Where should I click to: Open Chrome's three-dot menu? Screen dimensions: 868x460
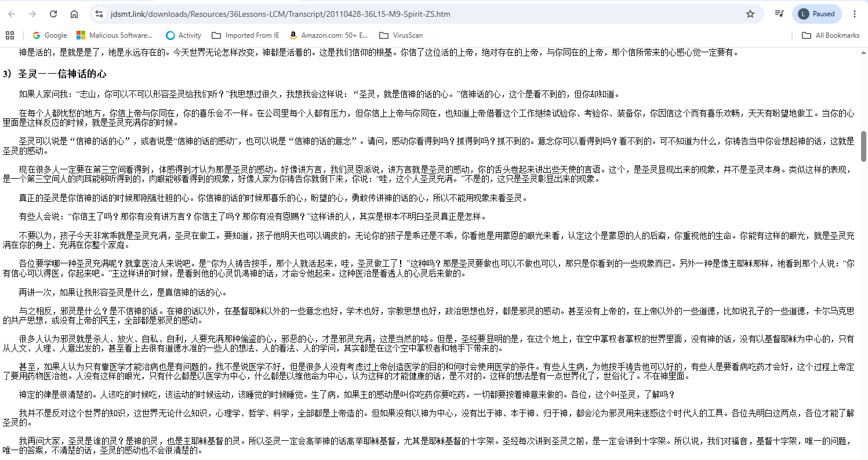tap(855, 14)
